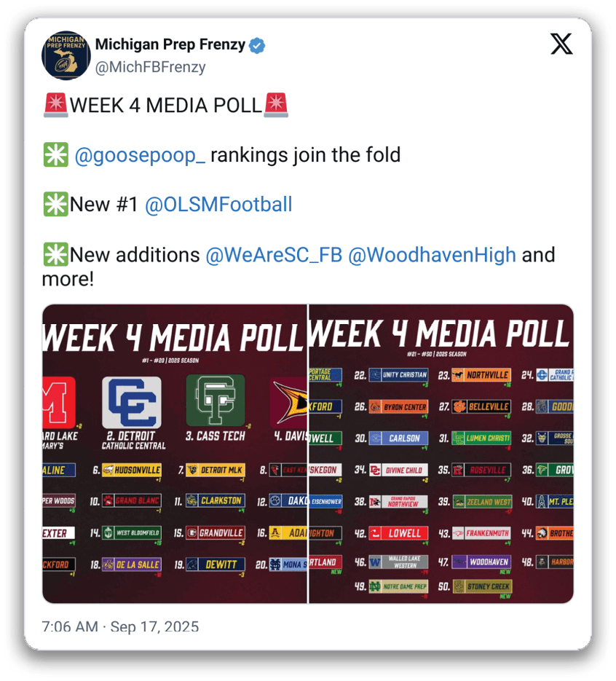Click the green sparkle before New additions
This screenshot has height=681, width=616.
coord(55,254)
